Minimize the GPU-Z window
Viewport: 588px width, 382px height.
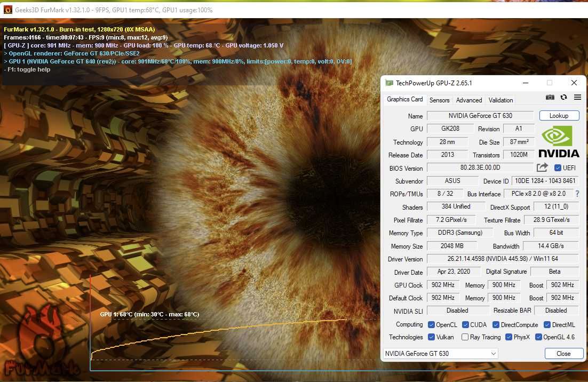(x=526, y=83)
